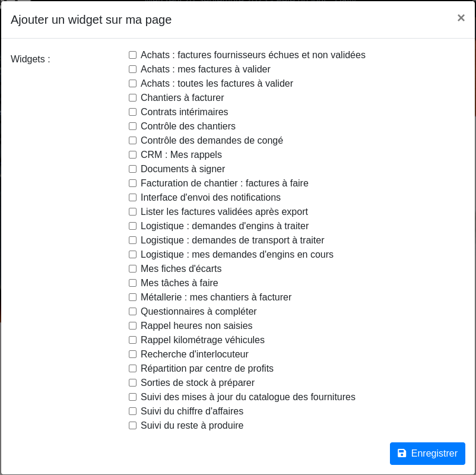Tick the 'Mes fiches d'écarts' checkbox
The image size is (476, 475).
(x=133, y=269)
